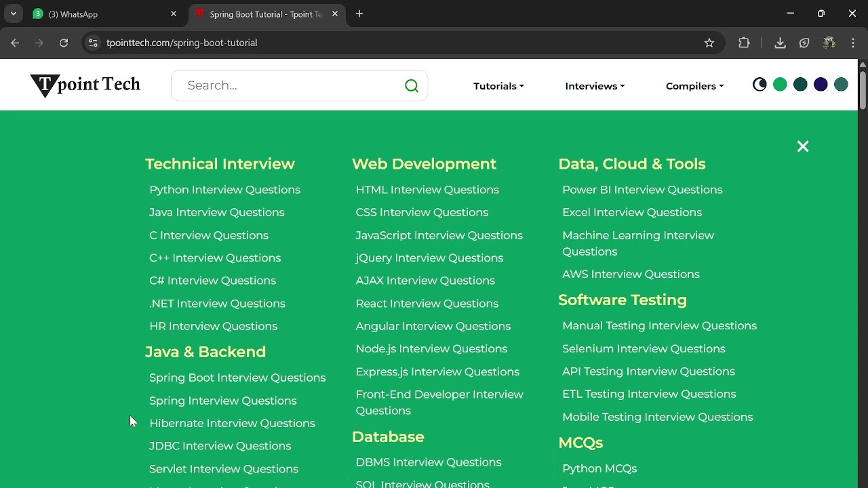This screenshot has height=488, width=868.
Task: Expand the Compilers dropdown menu
Action: pyautogui.click(x=694, y=86)
